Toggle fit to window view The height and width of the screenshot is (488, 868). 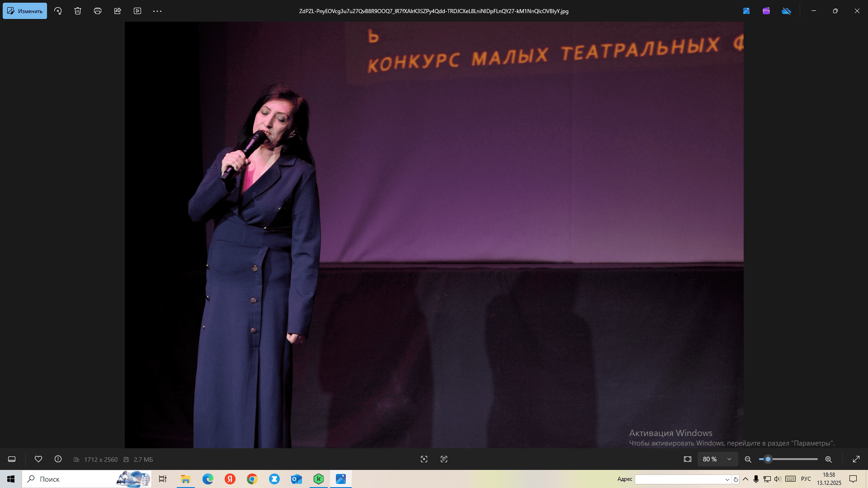[x=688, y=459]
